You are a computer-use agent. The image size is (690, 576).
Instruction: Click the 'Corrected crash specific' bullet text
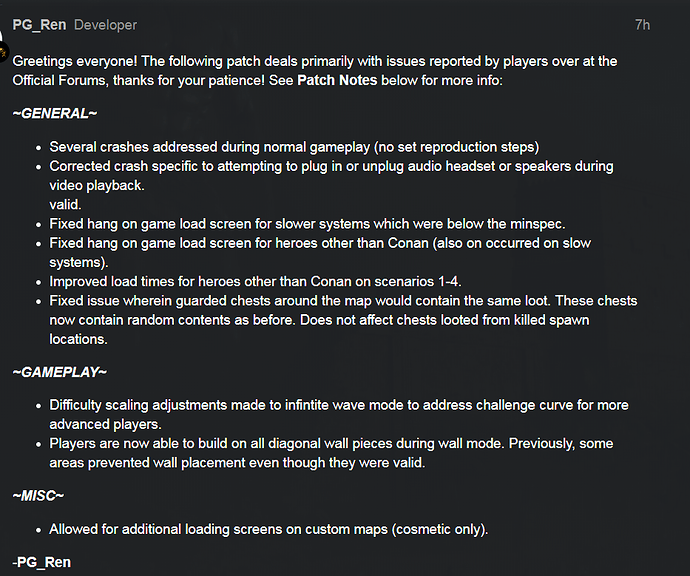tap(331, 176)
